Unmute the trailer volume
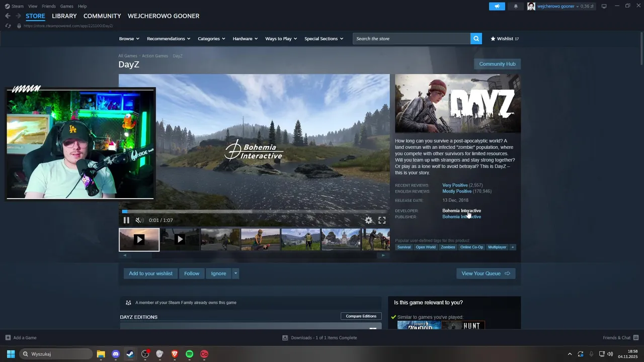Viewport: 644px width, 362px height. (139, 220)
